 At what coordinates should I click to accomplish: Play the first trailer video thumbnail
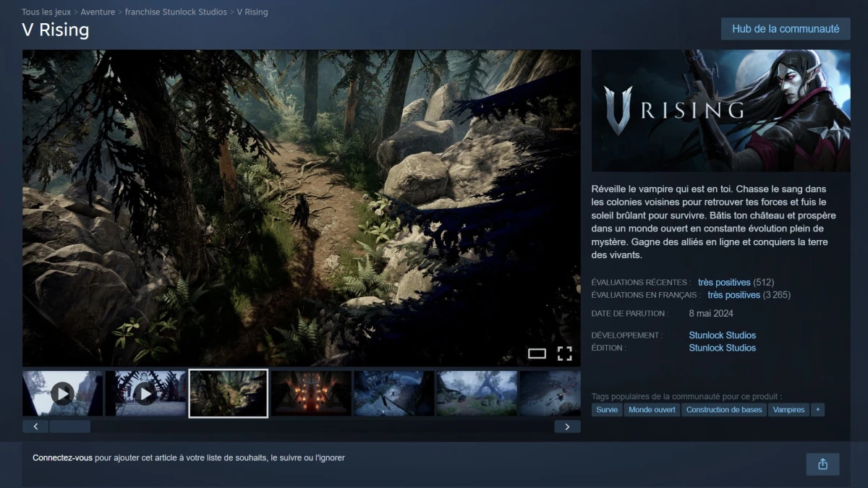63,393
